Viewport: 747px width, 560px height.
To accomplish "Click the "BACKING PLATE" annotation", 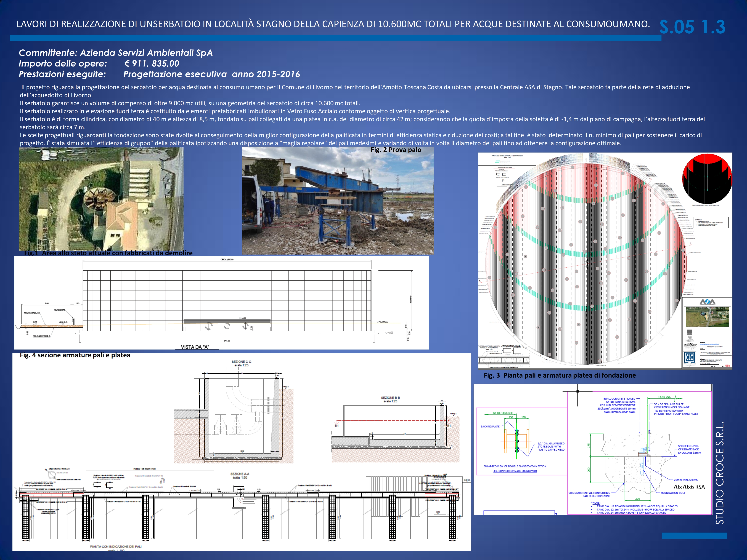I will pyautogui.click(x=490, y=426).
